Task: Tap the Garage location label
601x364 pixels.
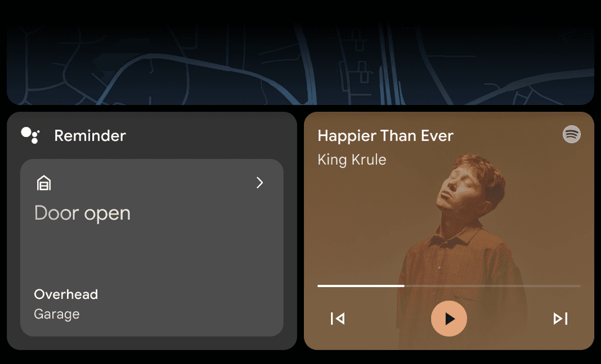Action: pos(57,314)
